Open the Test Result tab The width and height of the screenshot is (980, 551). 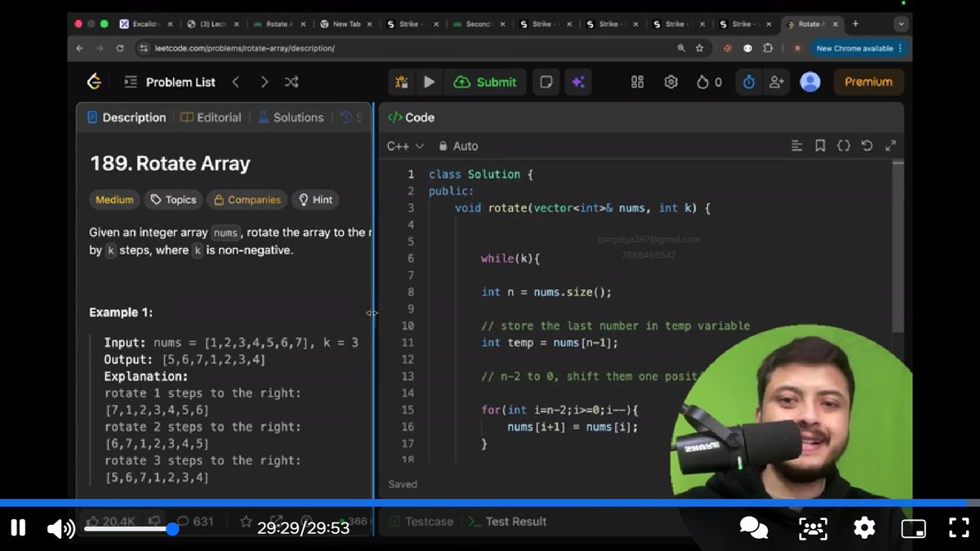[508, 522]
